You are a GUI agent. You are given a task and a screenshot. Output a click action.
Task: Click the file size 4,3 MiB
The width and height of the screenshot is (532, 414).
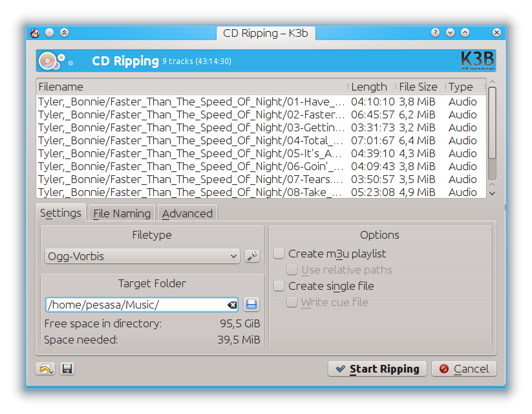click(x=417, y=153)
